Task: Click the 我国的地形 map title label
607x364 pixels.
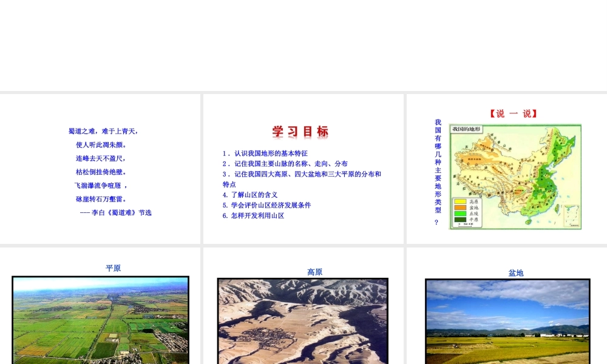Action: (x=466, y=129)
